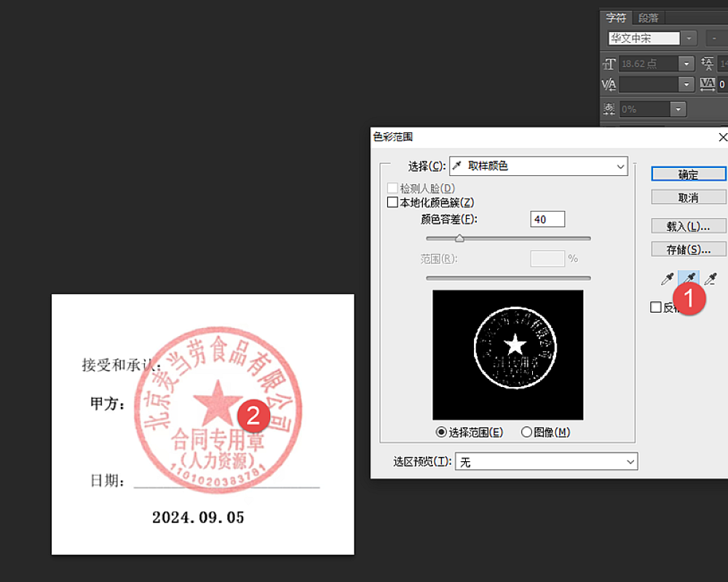The height and width of the screenshot is (582, 728).
Task: Select the plain eyedropper sampling tool
Action: (x=667, y=279)
